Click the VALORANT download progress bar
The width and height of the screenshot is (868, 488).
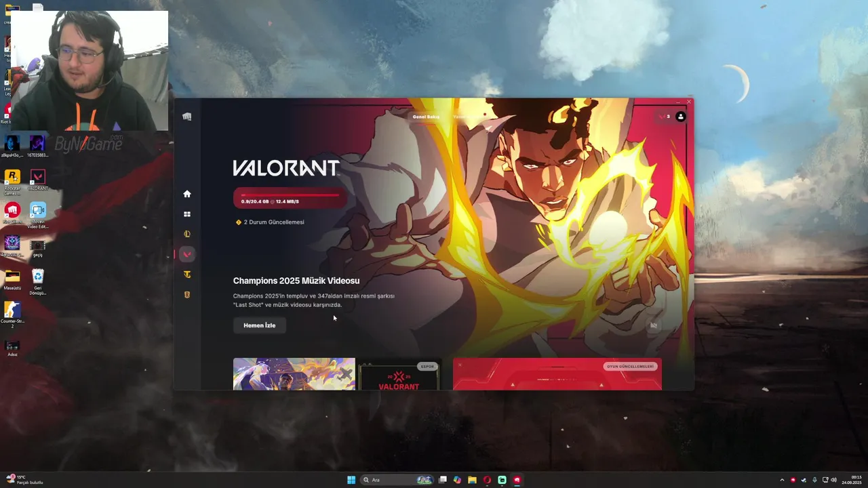[x=290, y=198]
